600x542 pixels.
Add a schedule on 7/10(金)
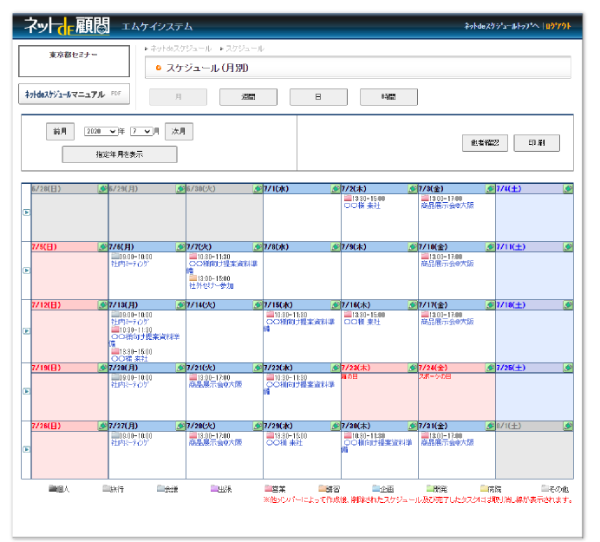[x=490, y=247]
